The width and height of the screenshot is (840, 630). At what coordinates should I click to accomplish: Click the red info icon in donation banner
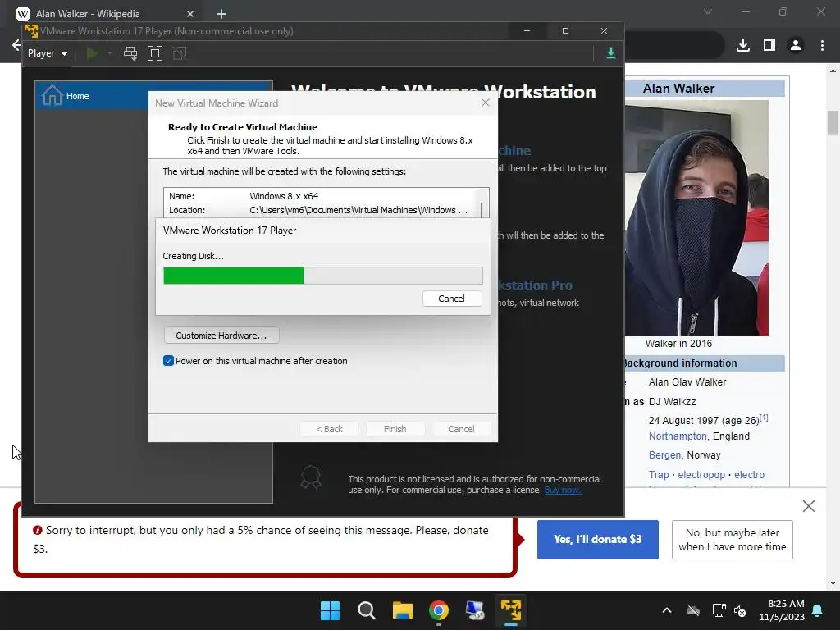click(38, 531)
